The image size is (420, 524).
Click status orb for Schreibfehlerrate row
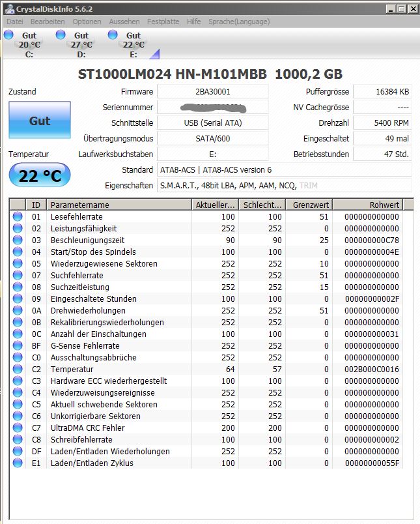click(18, 439)
